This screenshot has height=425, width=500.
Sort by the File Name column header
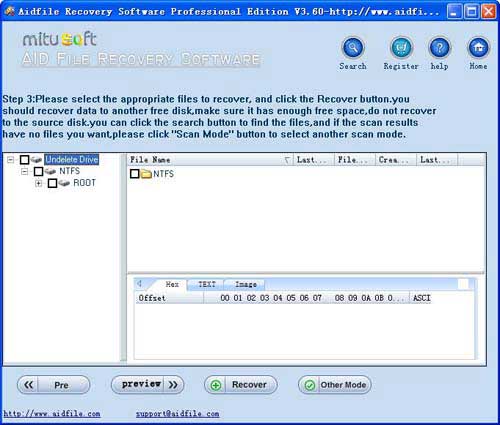[210, 160]
